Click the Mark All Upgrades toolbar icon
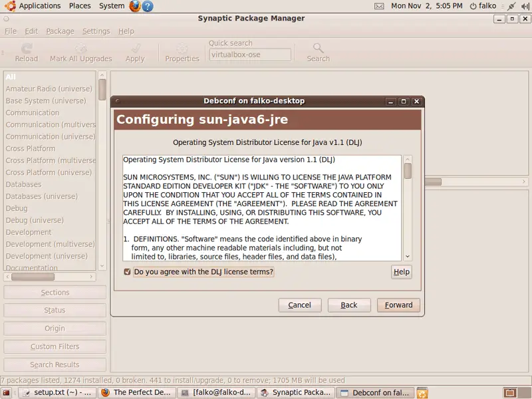 [x=80, y=49]
